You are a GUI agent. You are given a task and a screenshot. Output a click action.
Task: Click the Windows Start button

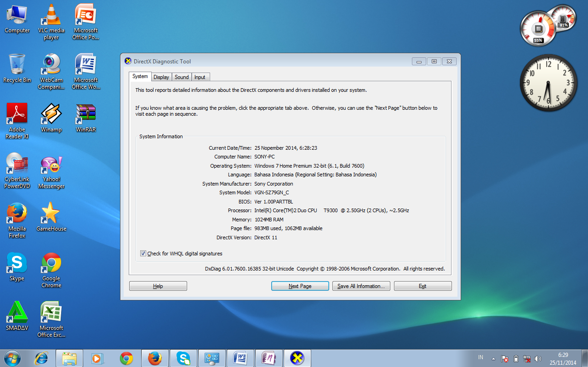(x=12, y=358)
